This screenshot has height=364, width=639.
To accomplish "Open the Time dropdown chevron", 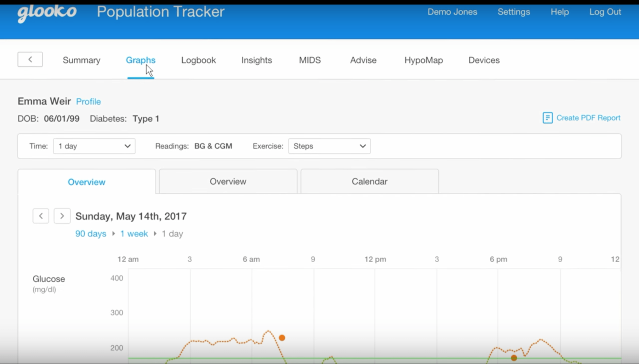I will 127,146.
